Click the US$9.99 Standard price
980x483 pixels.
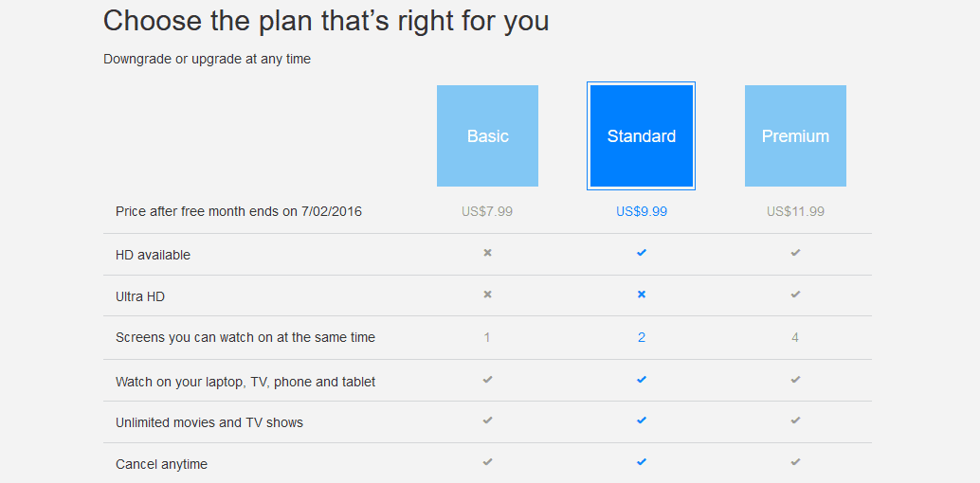[642, 212]
